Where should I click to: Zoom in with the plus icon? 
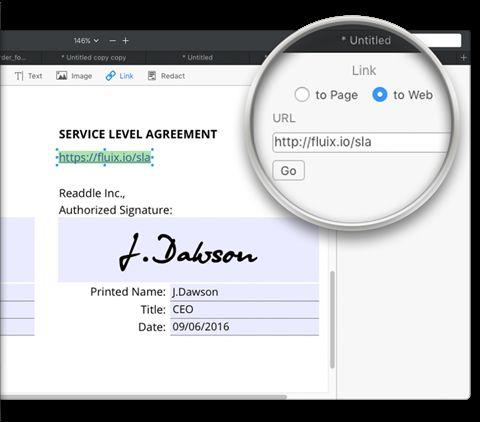click(125, 41)
